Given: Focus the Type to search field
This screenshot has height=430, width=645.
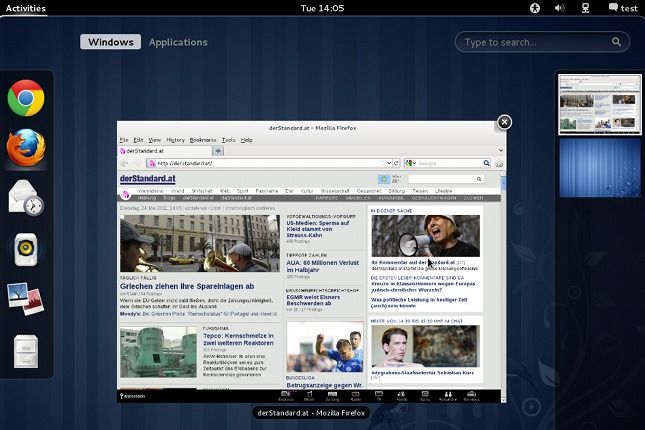Looking at the screenshot, I should [542, 42].
